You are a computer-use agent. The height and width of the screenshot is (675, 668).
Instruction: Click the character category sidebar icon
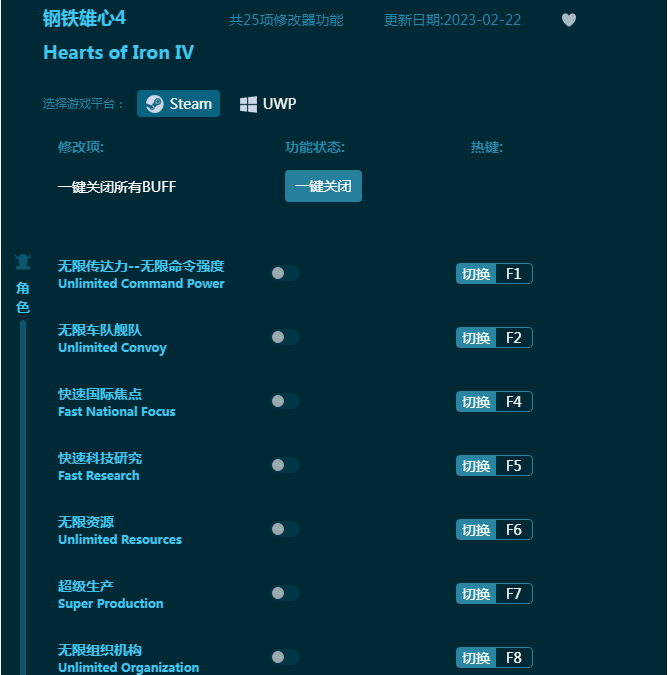23,262
